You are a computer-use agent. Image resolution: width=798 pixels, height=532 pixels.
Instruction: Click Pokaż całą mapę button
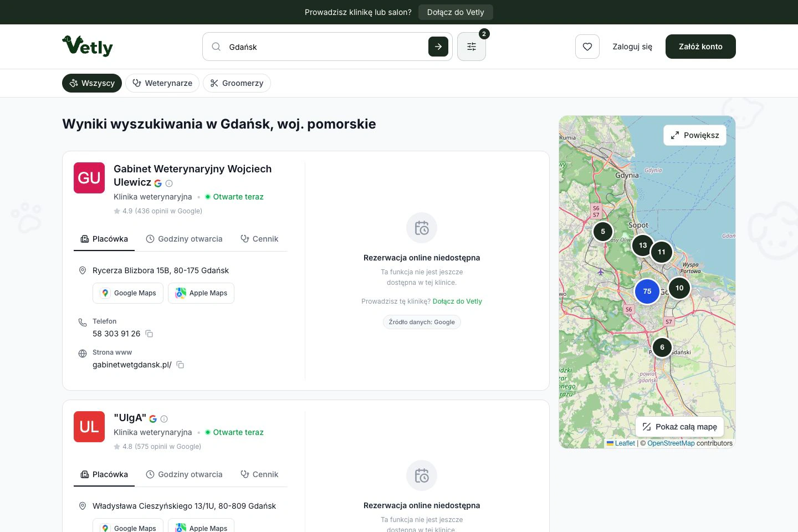[679, 427]
